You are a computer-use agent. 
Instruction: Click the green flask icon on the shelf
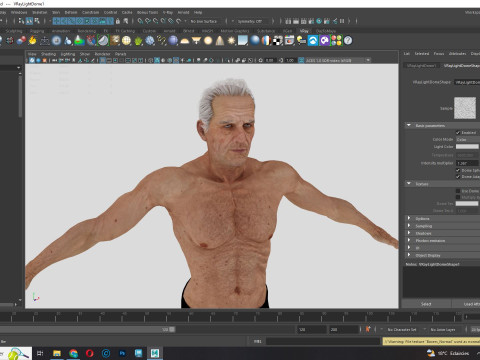pos(79,40)
